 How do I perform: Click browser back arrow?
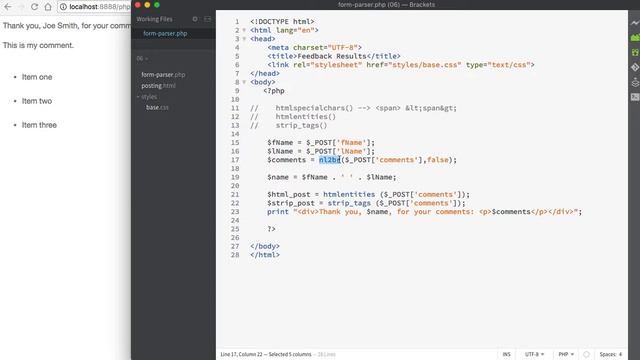pyautogui.click(x=8, y=7)
